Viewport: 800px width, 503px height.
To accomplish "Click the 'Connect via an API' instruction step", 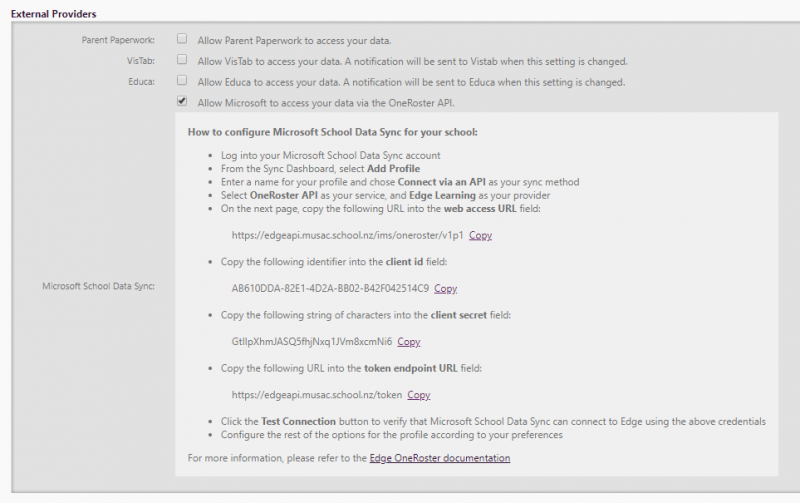I will (x=400, y=182).
